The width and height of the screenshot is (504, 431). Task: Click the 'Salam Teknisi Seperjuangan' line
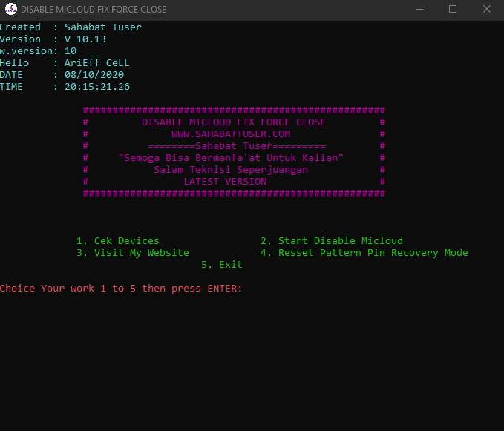(x=231, y=170)
